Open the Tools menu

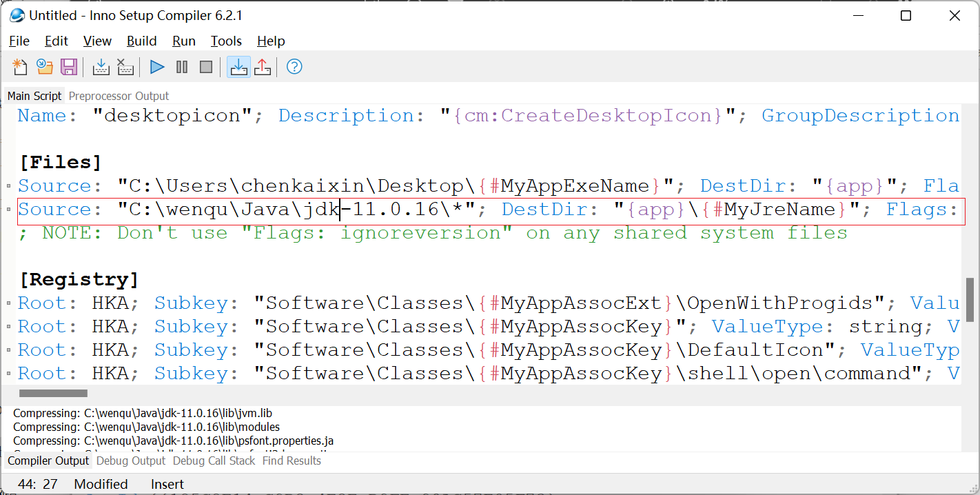coord(226,41)
